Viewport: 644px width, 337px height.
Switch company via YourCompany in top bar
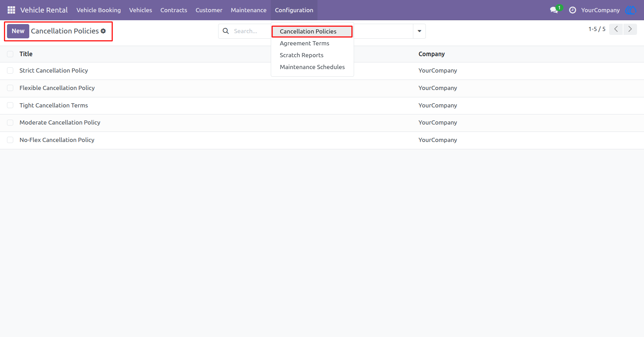click(600, 10)
